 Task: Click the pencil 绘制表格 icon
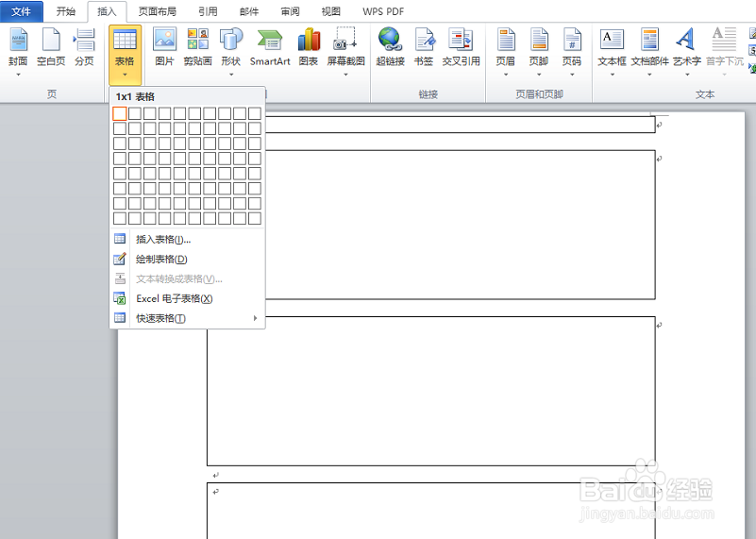(x=120, y=259)
